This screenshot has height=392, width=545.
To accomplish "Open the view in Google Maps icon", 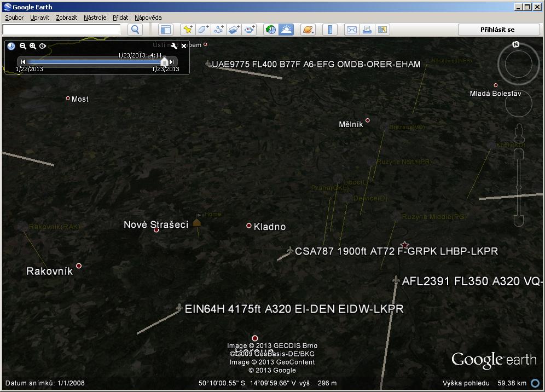I will tap(382, 30).
